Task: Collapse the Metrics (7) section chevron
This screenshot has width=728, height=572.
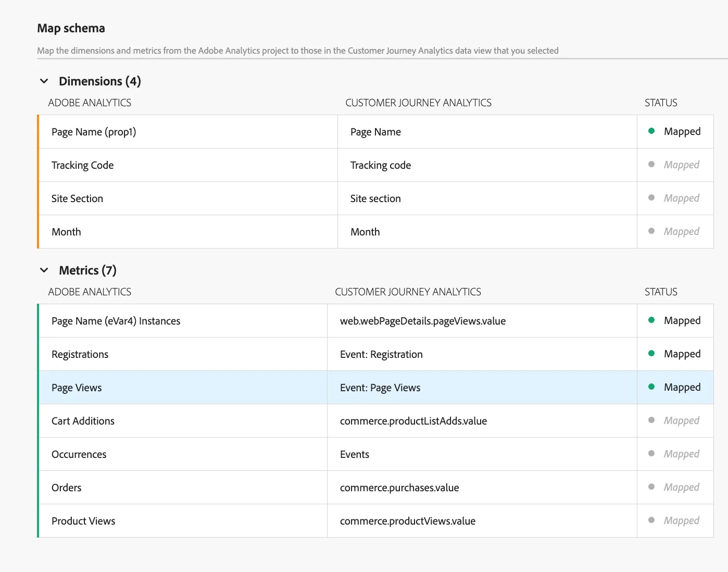Action: pyautogui.click(x=44, y=270)
